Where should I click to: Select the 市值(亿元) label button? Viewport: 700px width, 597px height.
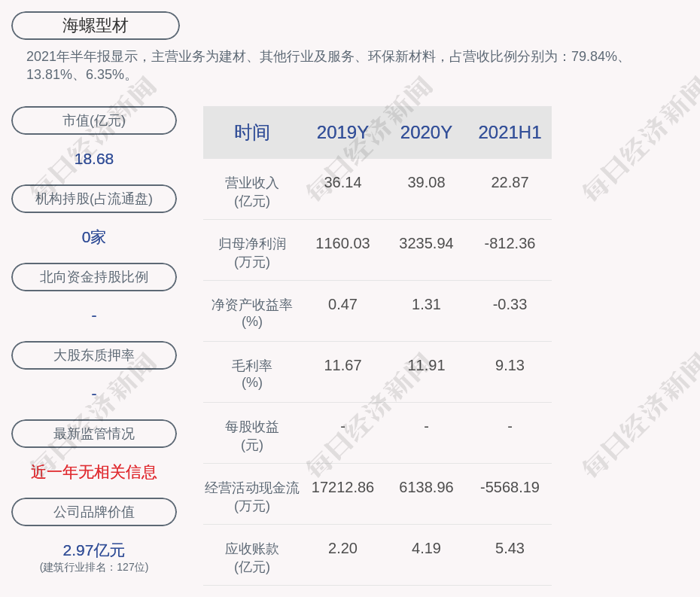pyautogui.click(x=94, y=120)
